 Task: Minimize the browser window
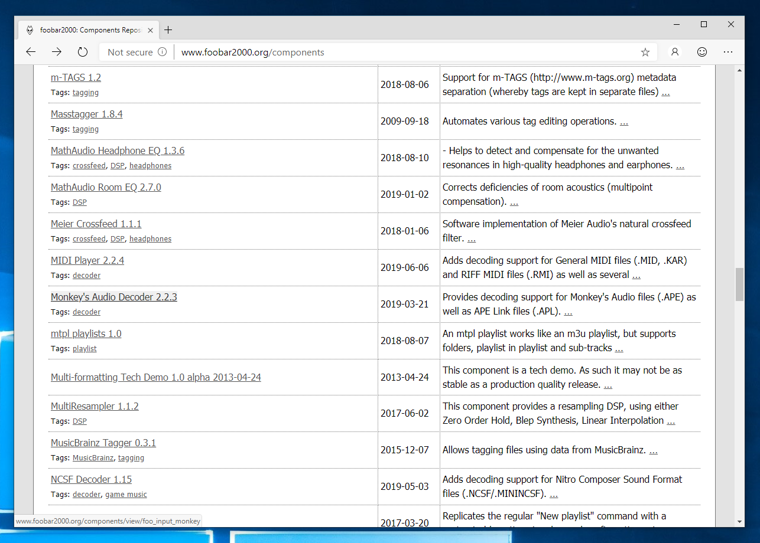677,24
